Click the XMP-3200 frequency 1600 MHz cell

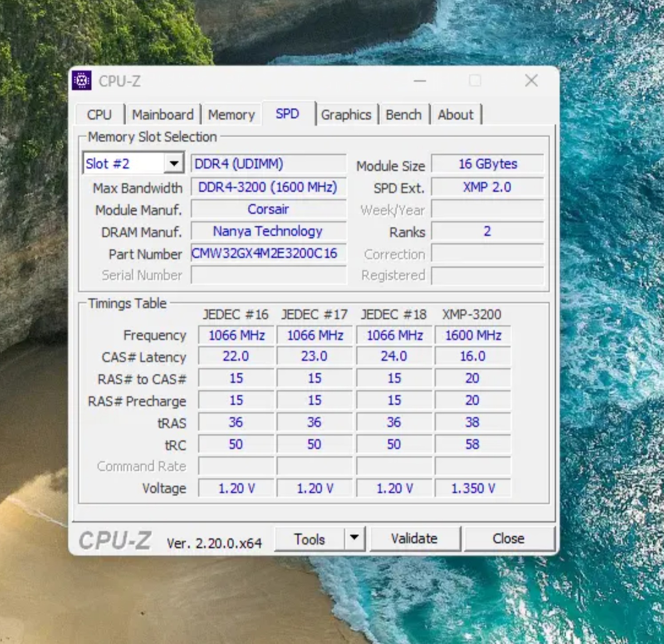coord(473,336)
